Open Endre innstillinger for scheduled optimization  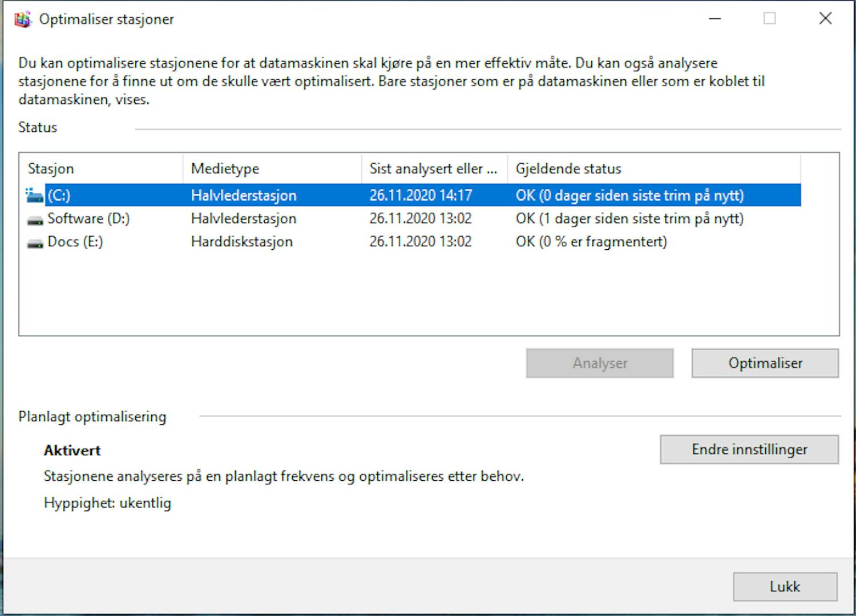[x=749, y=449]
